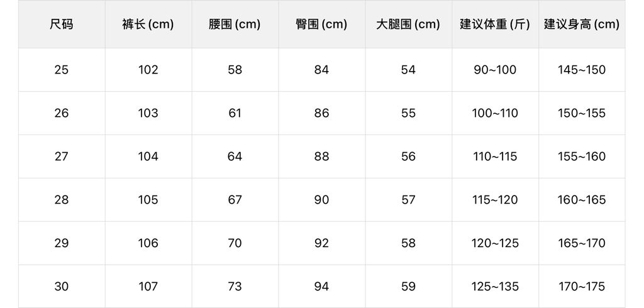
Task: Click thigh value 58
Action: (x=408, y=243)
